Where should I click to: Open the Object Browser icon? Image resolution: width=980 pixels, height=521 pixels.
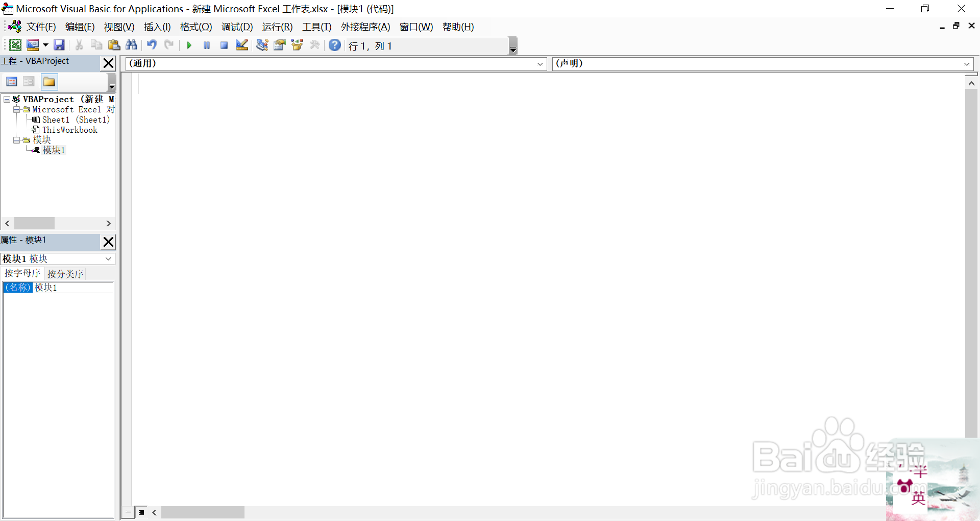(x=297, y=45)
